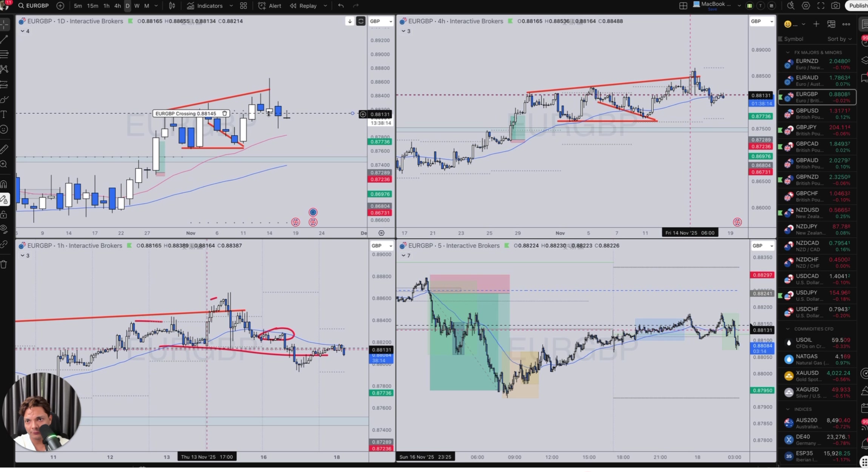Open the GBP currency dropdown on 1D chart
Screen dimensions: 868x472
click(381, 21)
